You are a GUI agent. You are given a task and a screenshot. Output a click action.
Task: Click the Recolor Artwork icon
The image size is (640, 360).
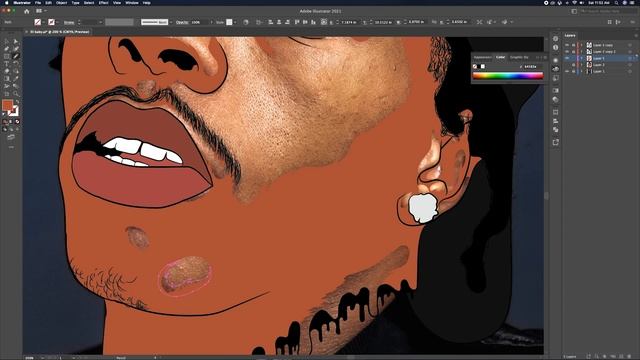tap(246, 22)
